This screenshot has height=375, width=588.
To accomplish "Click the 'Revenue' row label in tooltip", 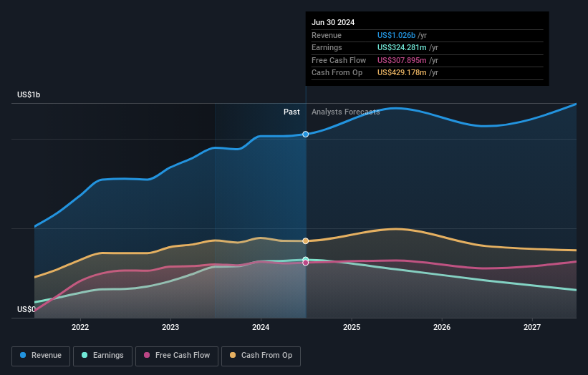I will [327, 35].
